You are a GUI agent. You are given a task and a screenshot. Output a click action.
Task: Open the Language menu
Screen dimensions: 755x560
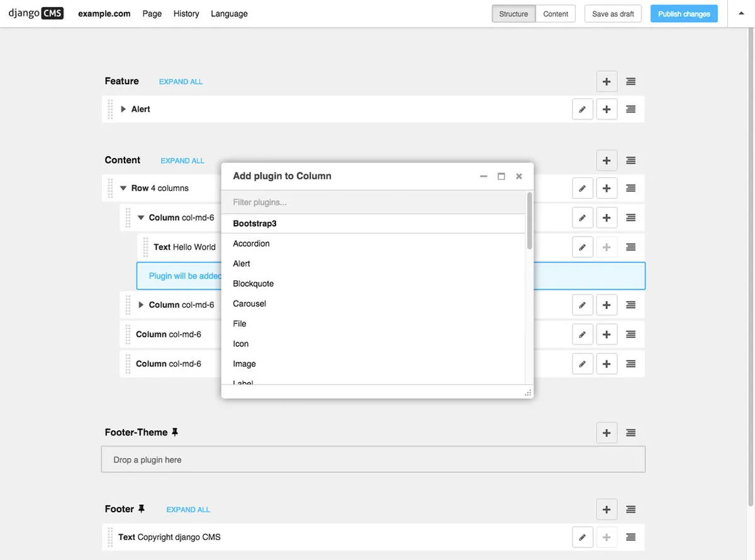(x=229, y=14)
